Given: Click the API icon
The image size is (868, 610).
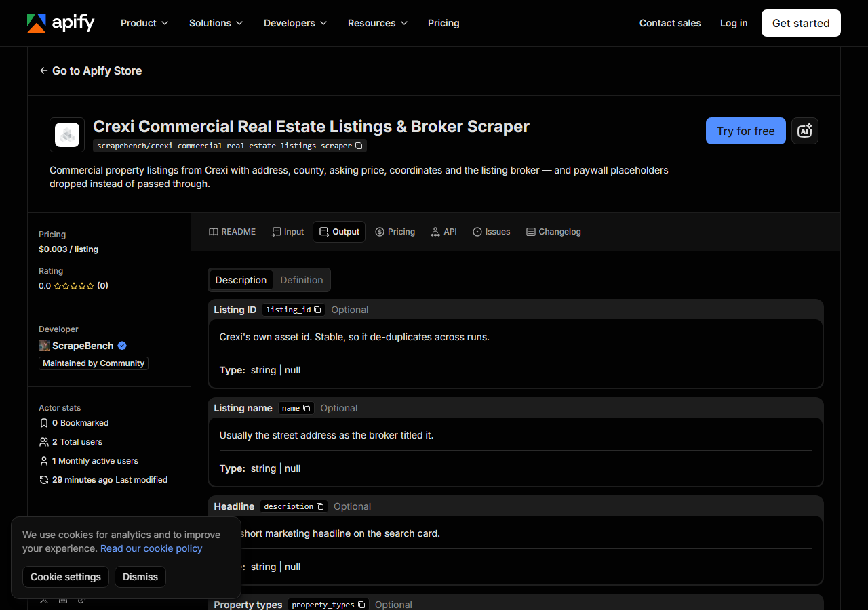Looking at the screenshot, I should pyautogui.click(x=435, y=232).
